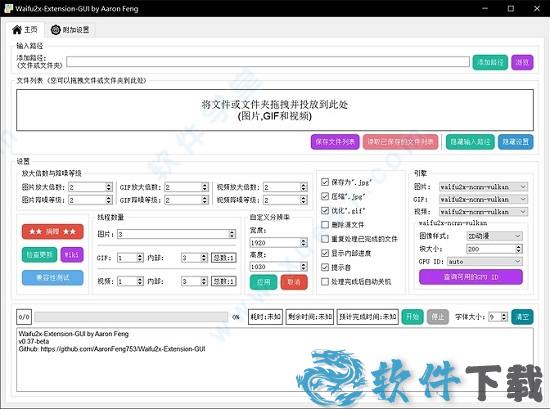Viewport: 550px width, 409px height.
Task: Adjust the 图片 thread count spin box
Action: click(x=176, y=234)
